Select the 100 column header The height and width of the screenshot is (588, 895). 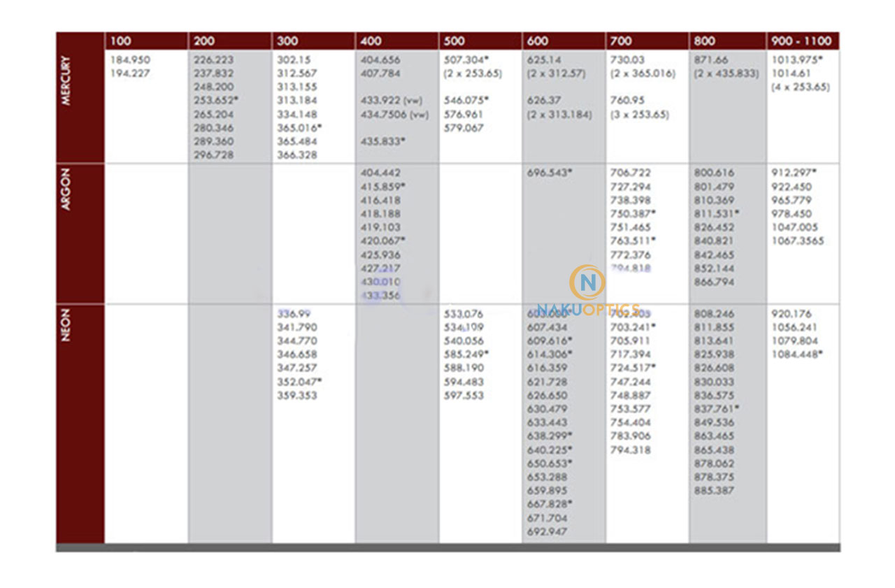click(121, 41)
